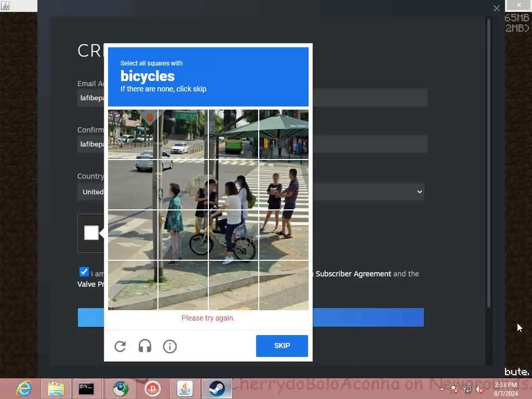Click the Email Address input field
Screen dimensions: 532x399
point(252,98)
